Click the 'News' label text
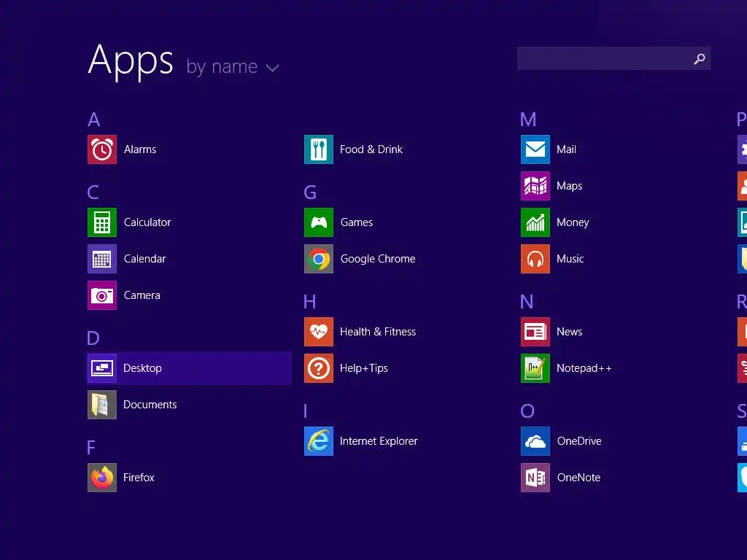 pos(569,332)
